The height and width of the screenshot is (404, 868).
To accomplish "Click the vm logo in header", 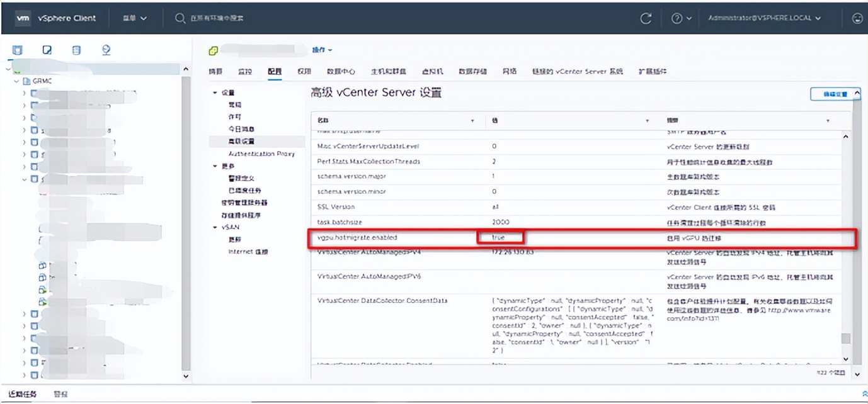I will 22,18.
